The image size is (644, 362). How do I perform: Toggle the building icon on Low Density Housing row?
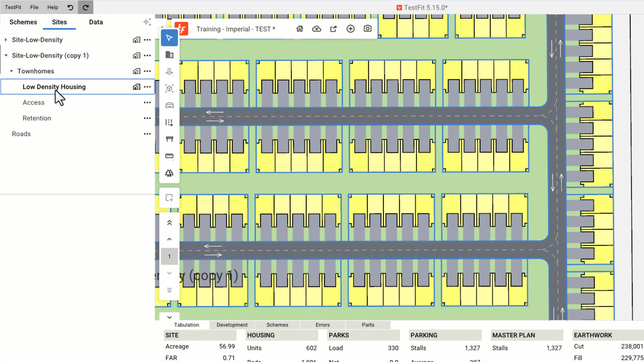point(136,87)
